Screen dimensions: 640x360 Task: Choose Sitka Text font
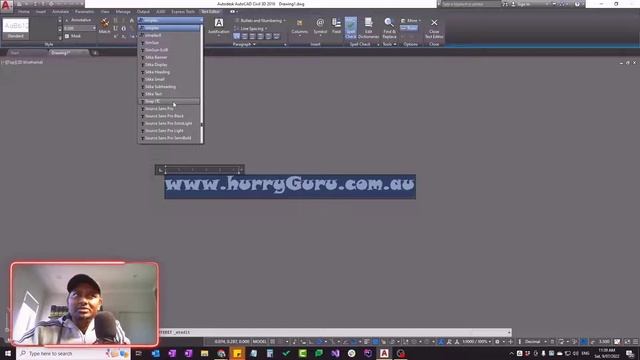pos(170,94)
